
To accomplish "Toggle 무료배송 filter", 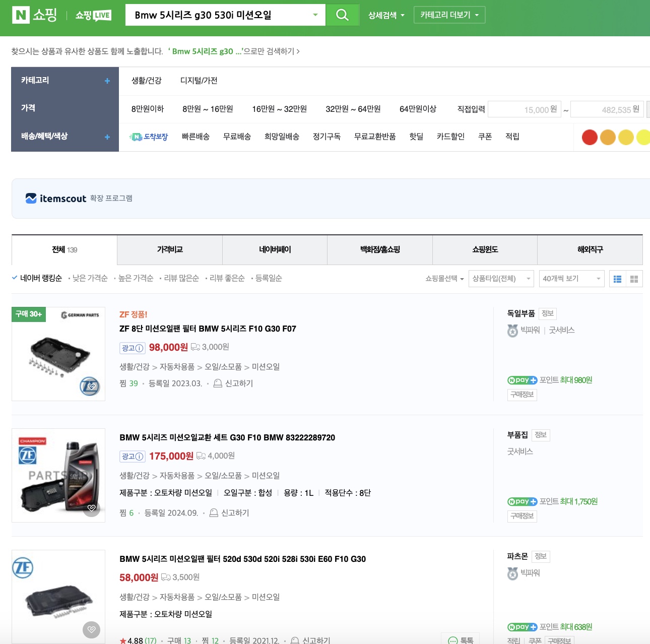I will tap(237, 137).
